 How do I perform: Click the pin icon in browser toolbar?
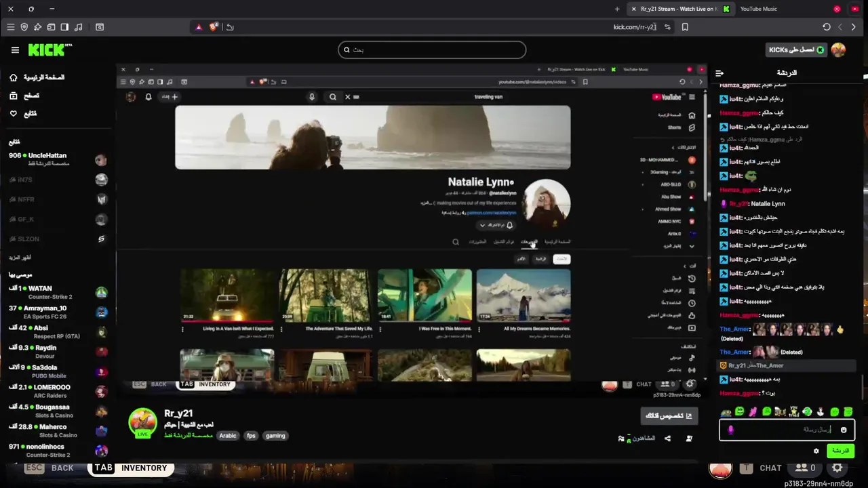click(x=37, y=27)
